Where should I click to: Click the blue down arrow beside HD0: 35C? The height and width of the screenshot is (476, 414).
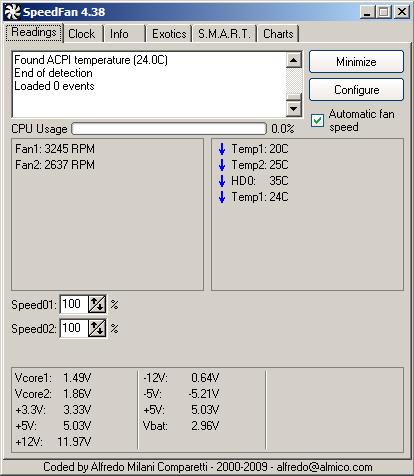222,181
